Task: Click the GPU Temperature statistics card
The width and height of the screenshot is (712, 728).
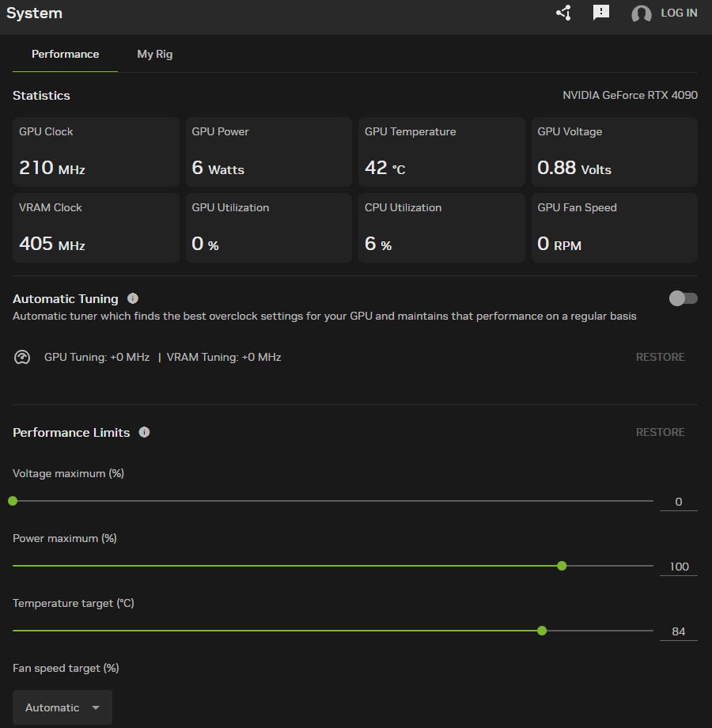Action: coord(441,152)
